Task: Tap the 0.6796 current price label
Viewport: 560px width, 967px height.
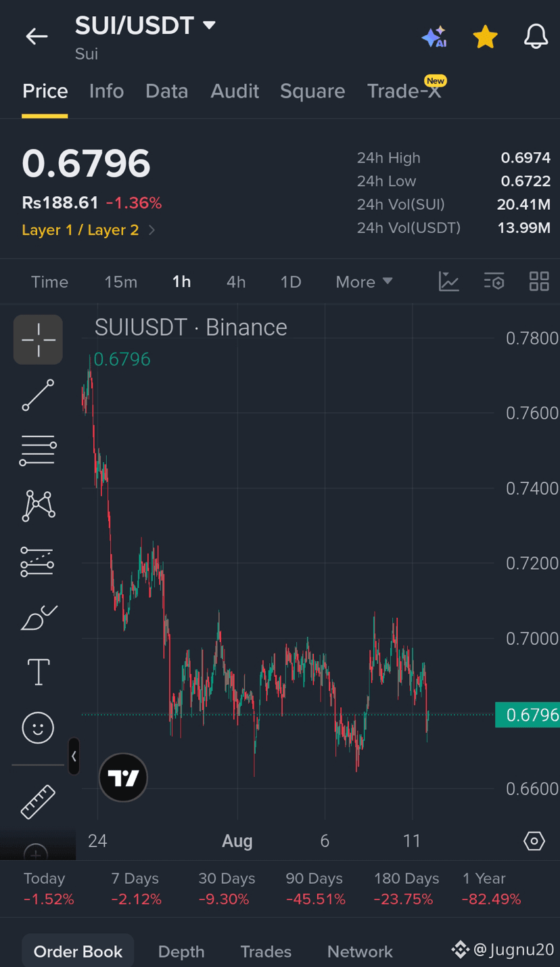Action: pyautogui.click(x=528, y=715)
